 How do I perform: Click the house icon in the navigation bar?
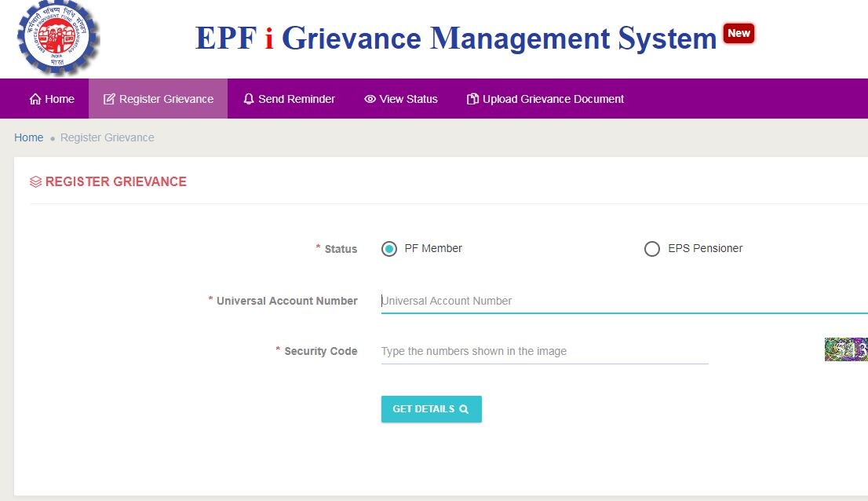[x=35, y=99]
